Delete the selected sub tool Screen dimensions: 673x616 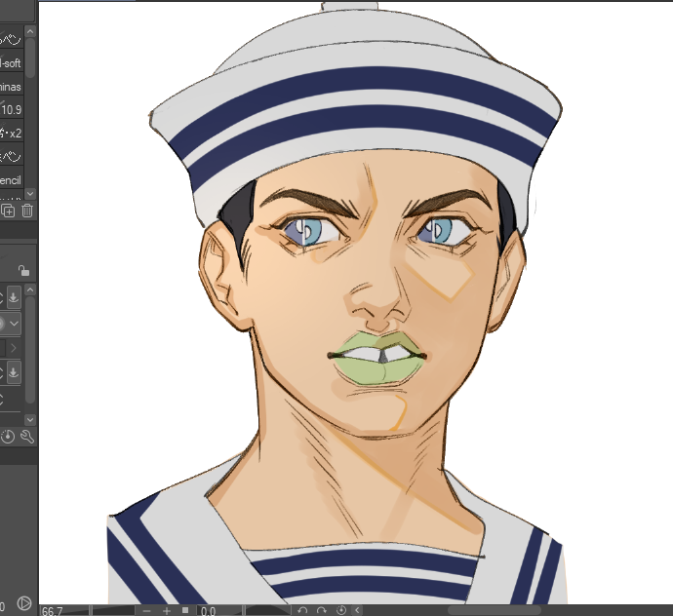coord(27,211)
